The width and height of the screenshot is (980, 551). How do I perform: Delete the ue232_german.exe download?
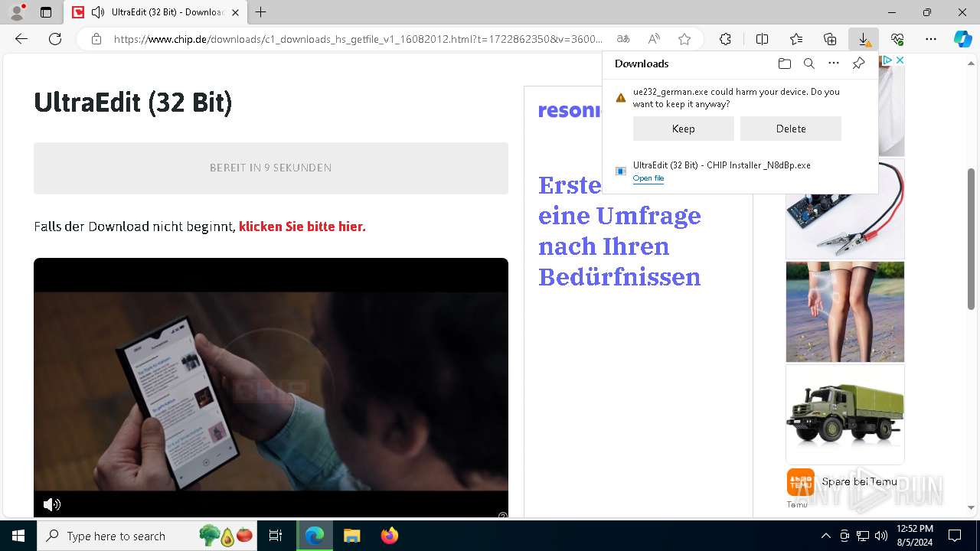tap(791, 129)
